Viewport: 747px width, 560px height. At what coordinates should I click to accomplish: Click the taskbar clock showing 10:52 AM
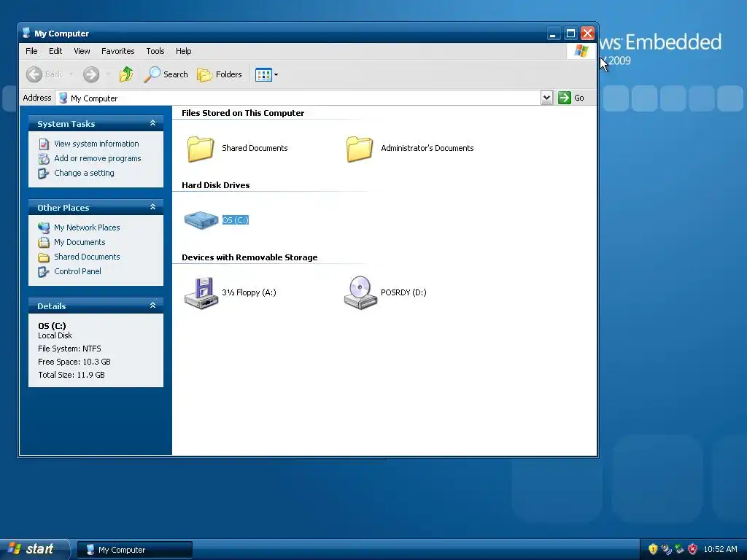point(720,549)
